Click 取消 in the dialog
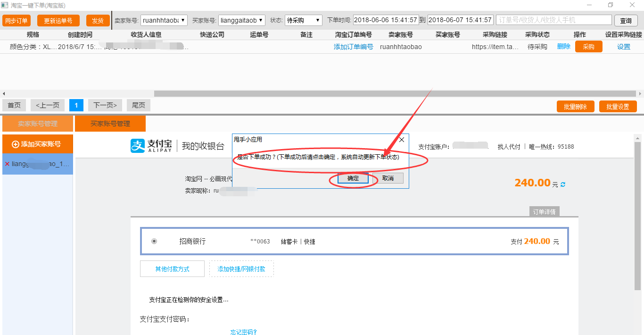 [x=388, y=178]
